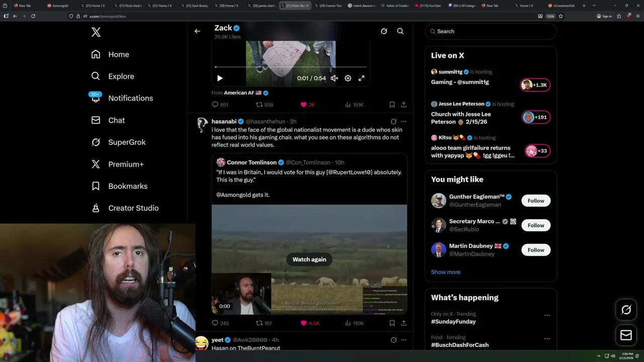Screen dimensions: 644x362
Task: Join Jesse Lee Peterson live +191
Action: pyautogui.click(x=536, y=117)
